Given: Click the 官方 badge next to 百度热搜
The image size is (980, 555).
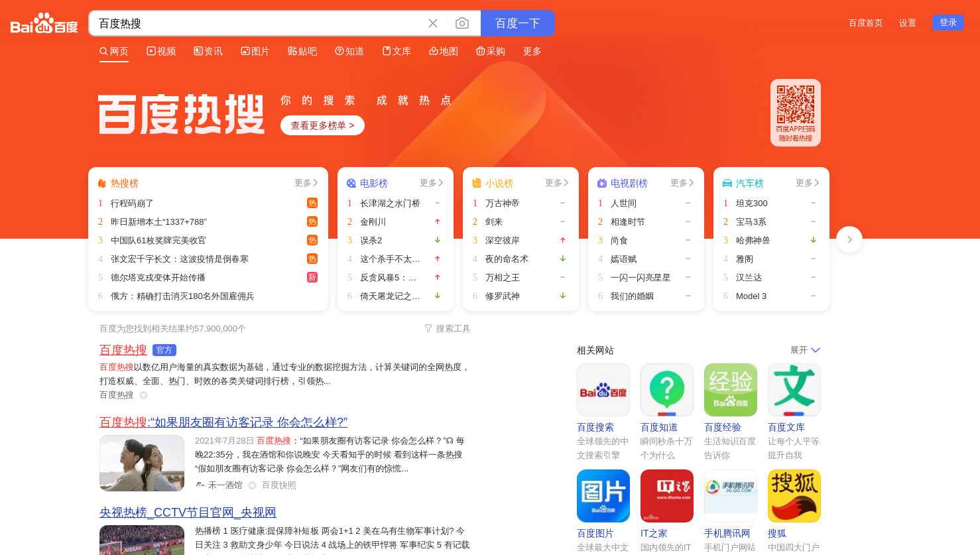Looking at the screenshot, I should pos(164,350).
